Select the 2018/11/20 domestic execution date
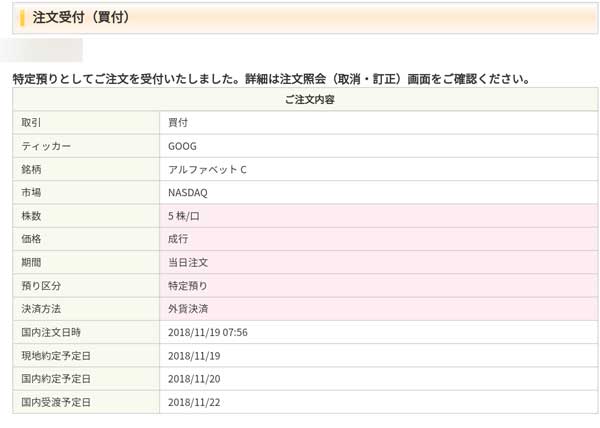The height and width of the screenshot is (428, 600). [194, 379]
